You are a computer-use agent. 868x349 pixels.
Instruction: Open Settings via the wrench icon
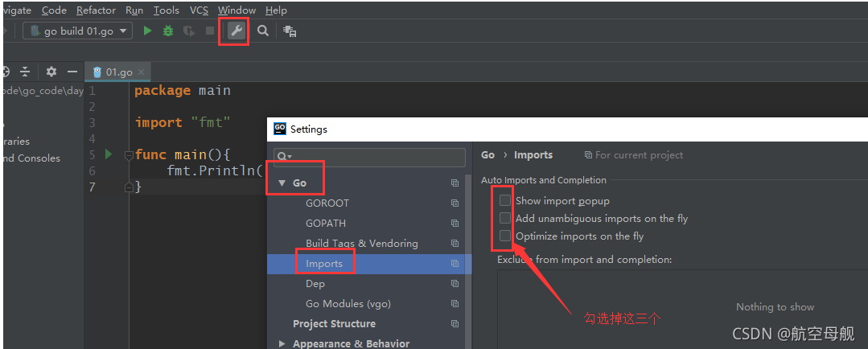(237, 31)
